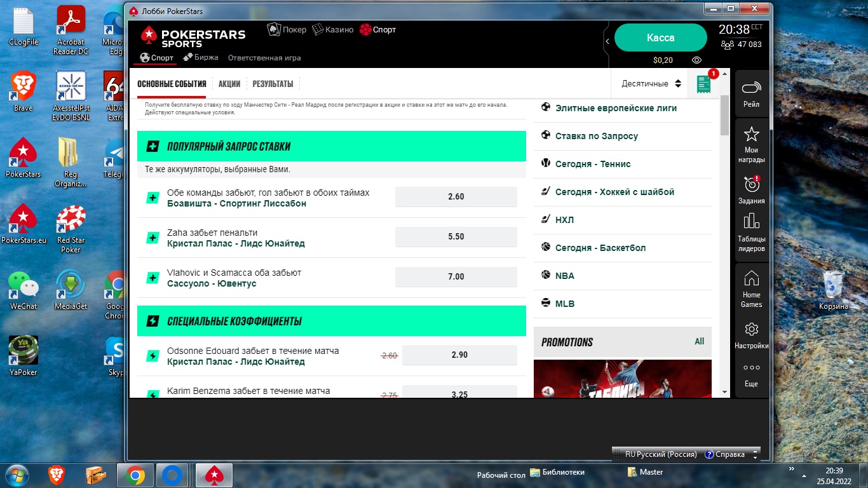Select the PokerStars.eu desktop shortcut

coord(24,224)
